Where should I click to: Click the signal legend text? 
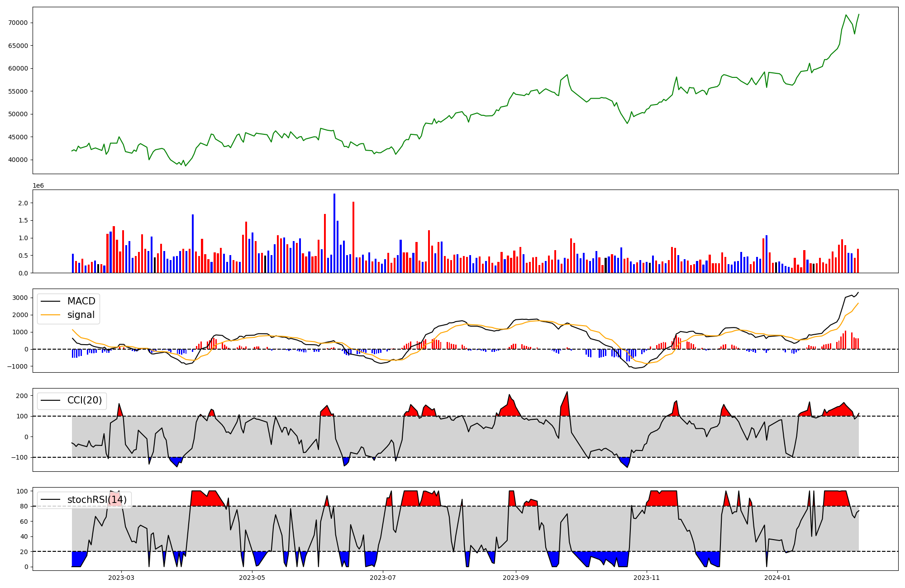click(x=81, y=315)
